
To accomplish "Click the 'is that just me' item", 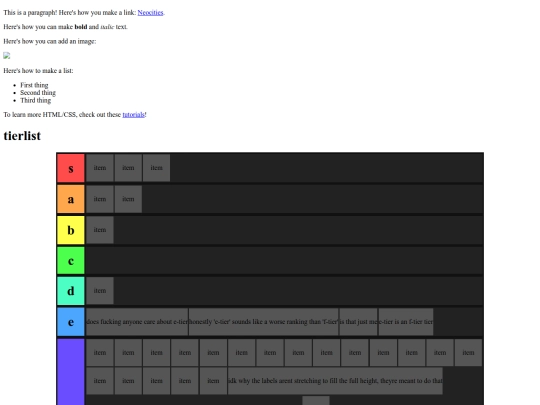I will [358, 322].
